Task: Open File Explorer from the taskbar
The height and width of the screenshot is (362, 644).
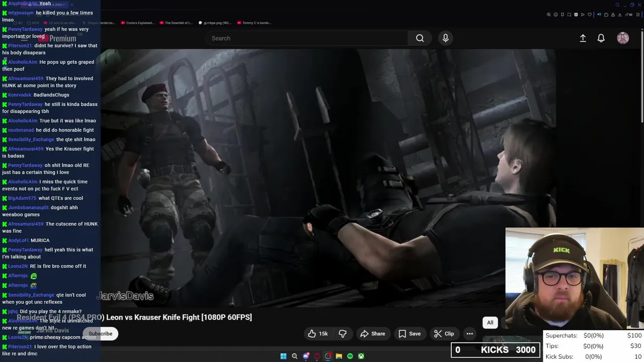Action: tap(339, 356)
